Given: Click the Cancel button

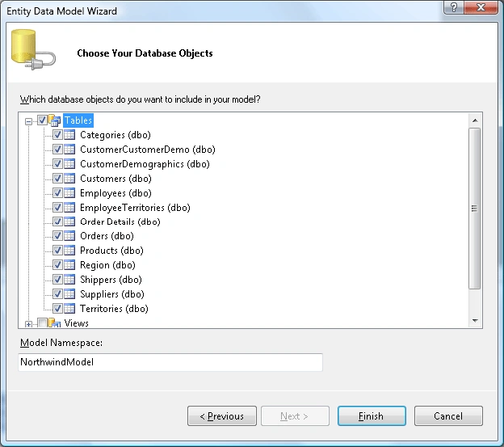Looking at the screenshot, I should tap(448, 415).
